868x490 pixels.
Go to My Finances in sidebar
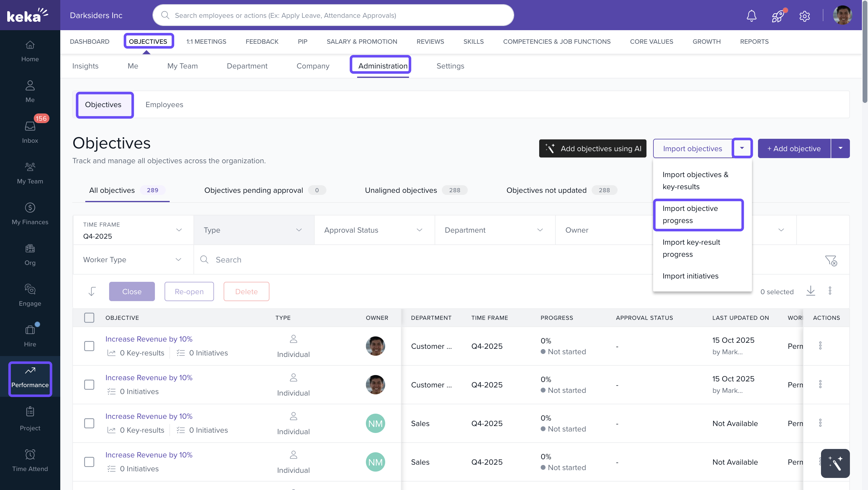click(x=30, y=213)
